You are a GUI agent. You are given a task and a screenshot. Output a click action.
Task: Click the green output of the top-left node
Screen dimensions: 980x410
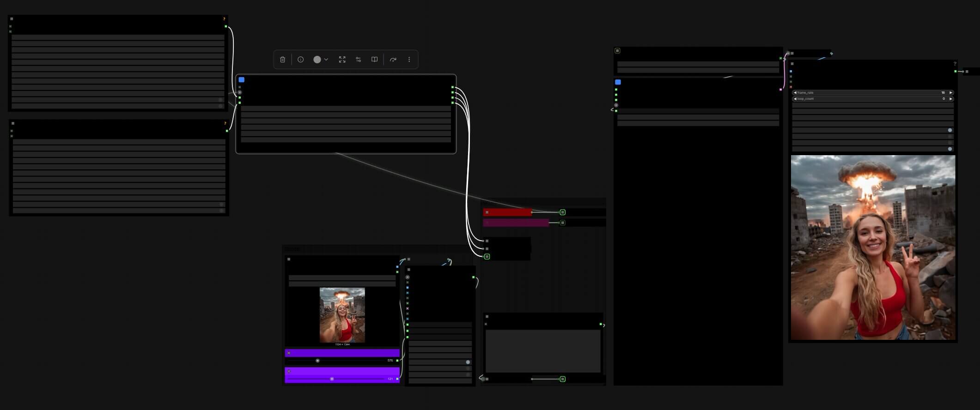(226, 26)
